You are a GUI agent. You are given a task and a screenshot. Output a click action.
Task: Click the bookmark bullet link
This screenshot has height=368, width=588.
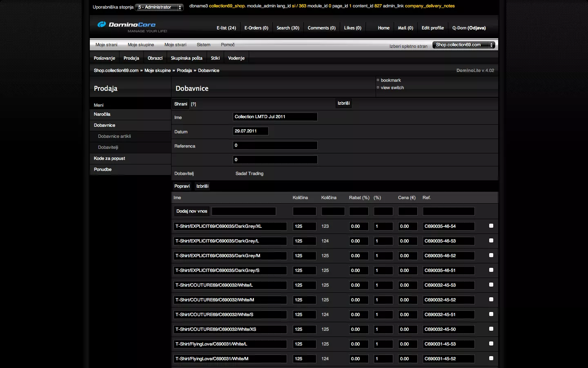(x=390, y=81)
